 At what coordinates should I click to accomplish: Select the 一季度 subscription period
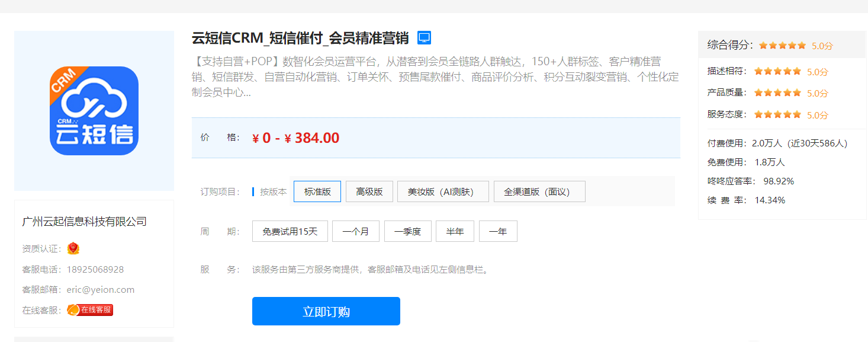click(x=408, y=231)
